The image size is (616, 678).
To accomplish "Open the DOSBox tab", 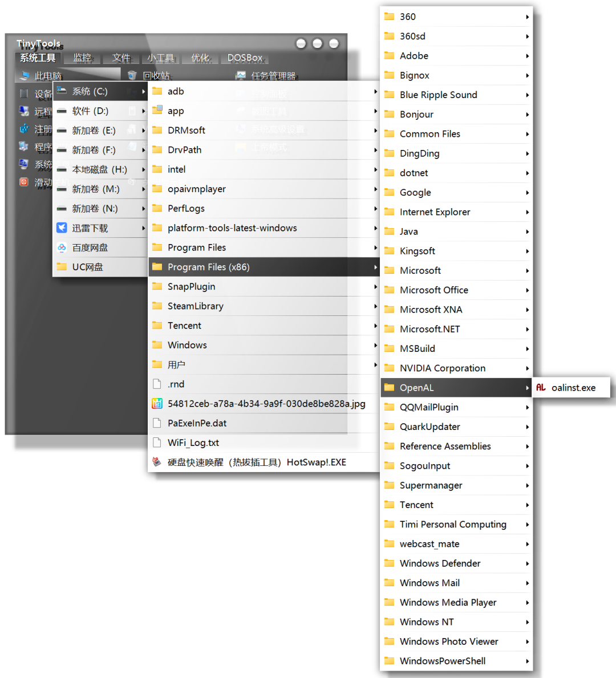I will tap(245, 58).
